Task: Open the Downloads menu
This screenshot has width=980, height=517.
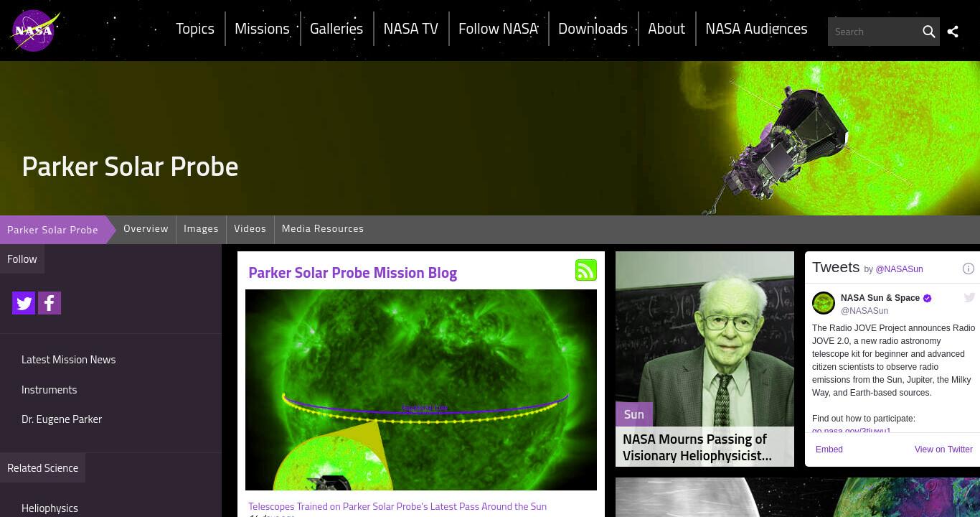Action: pyautogui.click(x=593, y=29)
